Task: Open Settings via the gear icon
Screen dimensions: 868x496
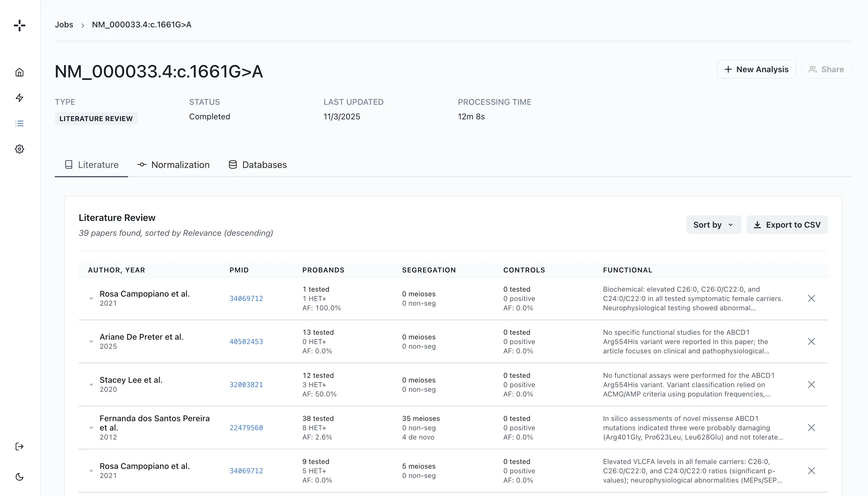Action: (20, 149)
